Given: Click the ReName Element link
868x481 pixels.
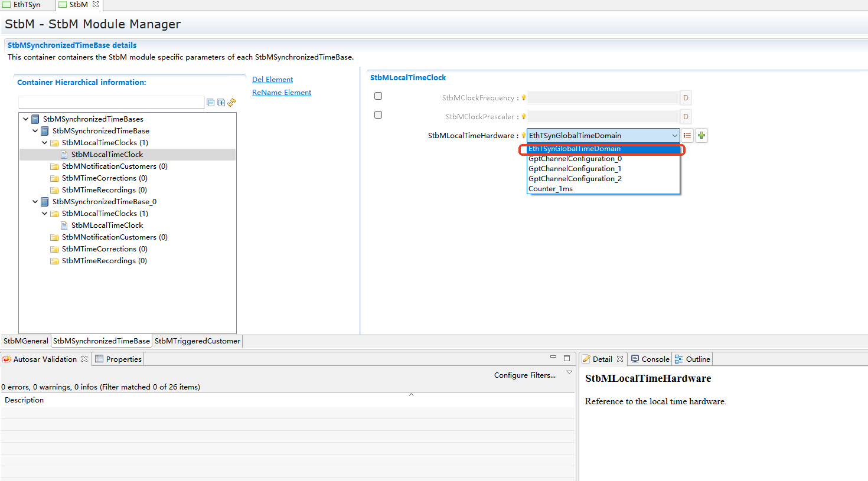Looking at the screenshot, I should coord(282,93).
